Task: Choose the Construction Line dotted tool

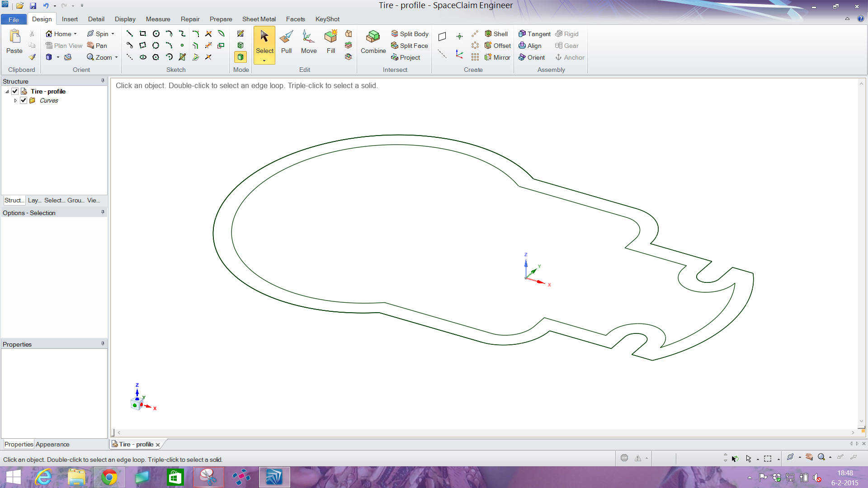Action: point(130,57)
